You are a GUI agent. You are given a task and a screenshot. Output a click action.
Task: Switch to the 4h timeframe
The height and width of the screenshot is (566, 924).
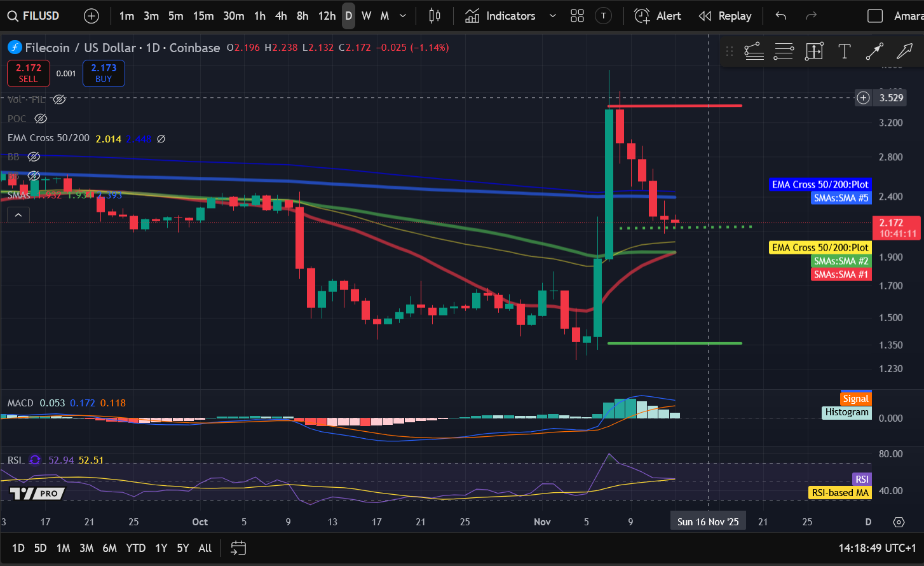tap(281, 16)
